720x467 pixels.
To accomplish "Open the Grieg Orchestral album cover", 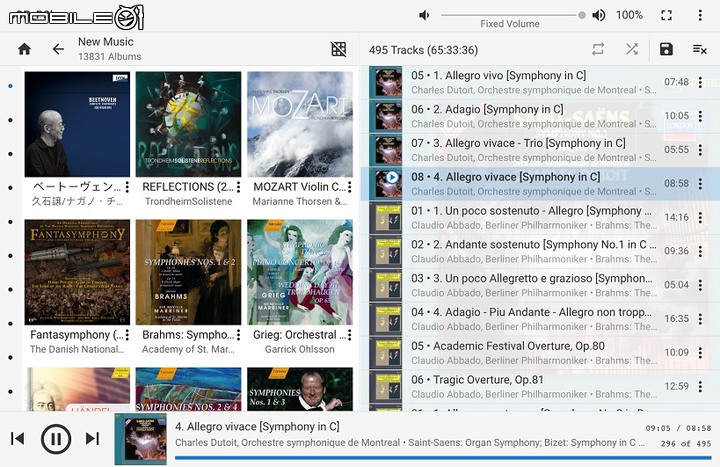I will (300, 272).
